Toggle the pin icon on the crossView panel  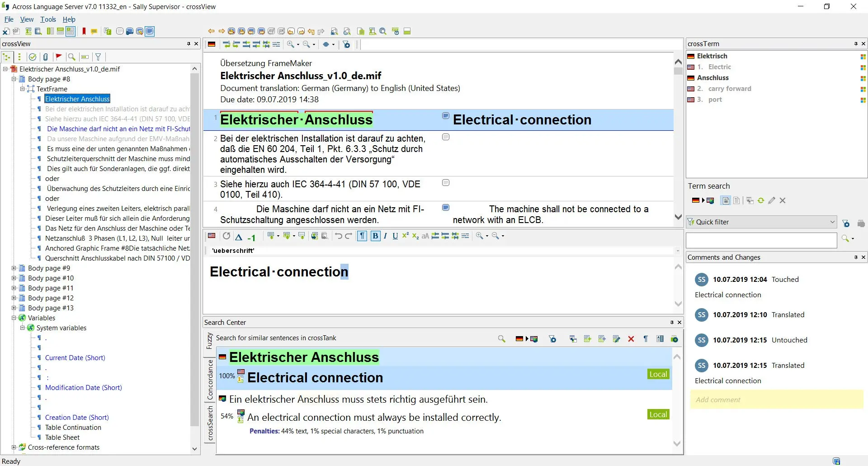[189, 43]
